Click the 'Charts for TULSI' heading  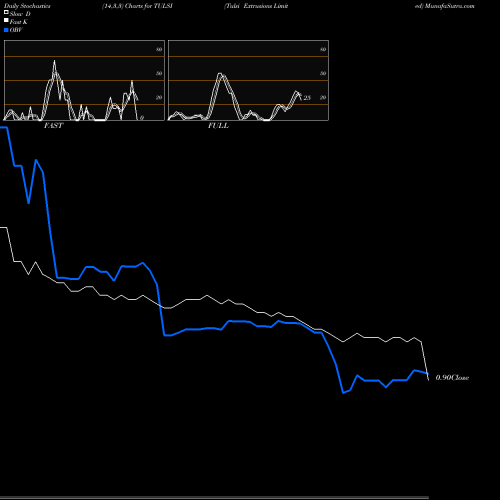point(149,6)
